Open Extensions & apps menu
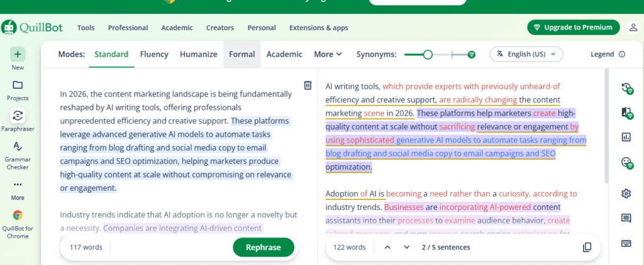This screenshot has width=644, height=265. (x=319, y=28)
